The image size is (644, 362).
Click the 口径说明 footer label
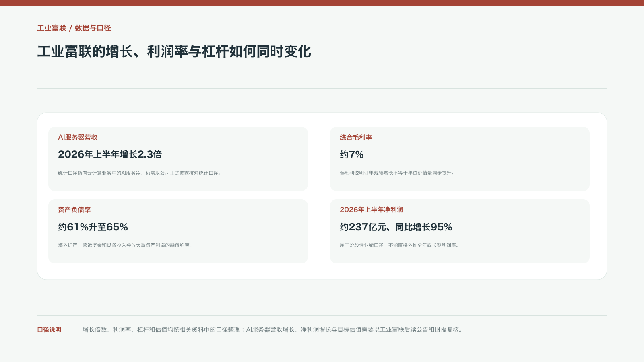(49, 330)
